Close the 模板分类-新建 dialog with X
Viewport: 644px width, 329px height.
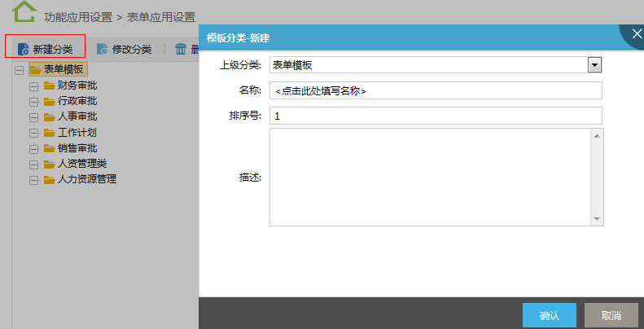[635, 32]
